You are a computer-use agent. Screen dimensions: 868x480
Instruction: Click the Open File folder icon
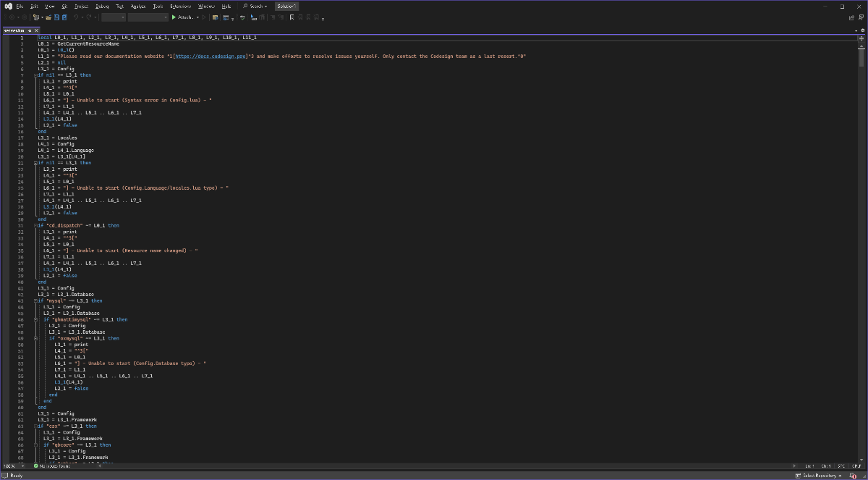tap(48, 17)
